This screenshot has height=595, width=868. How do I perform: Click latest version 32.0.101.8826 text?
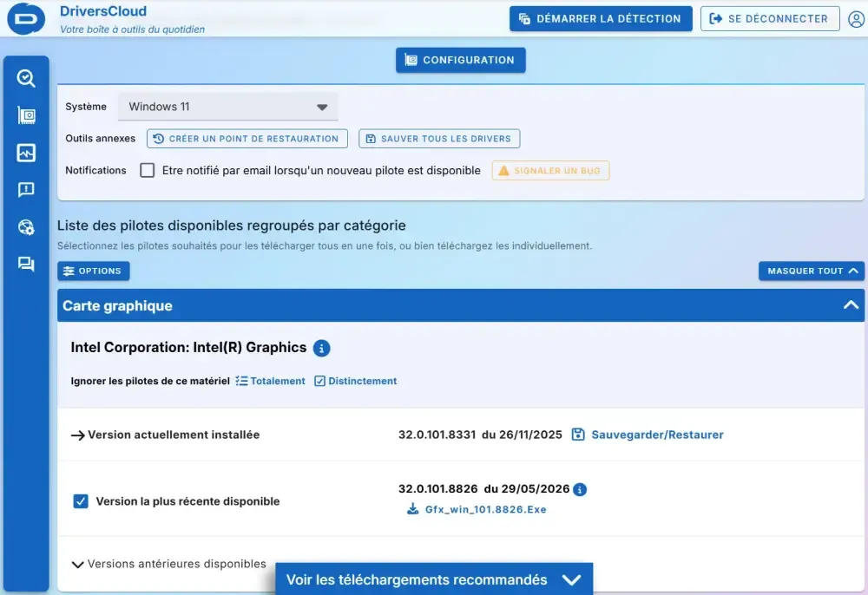[437, 489]
